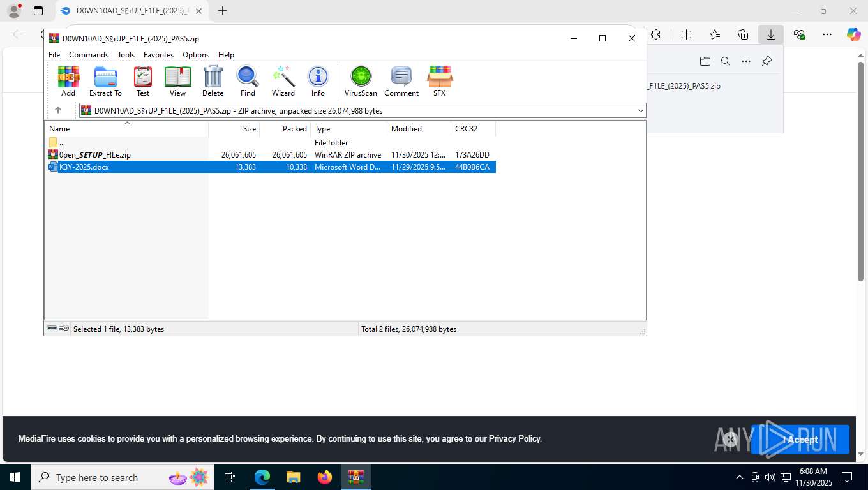The width and height of the screenshot is (868, 490).
Task: Select the parent folder '..' row
Action: [271, 142]
